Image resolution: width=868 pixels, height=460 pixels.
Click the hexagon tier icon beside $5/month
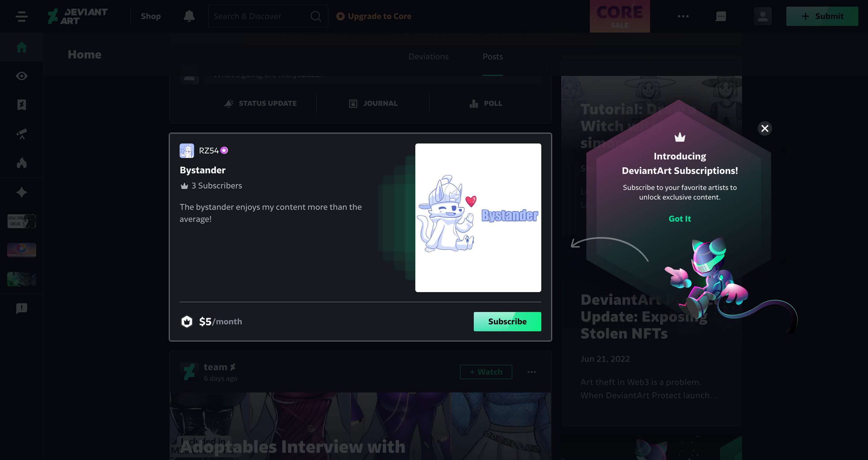coord(187,322)
